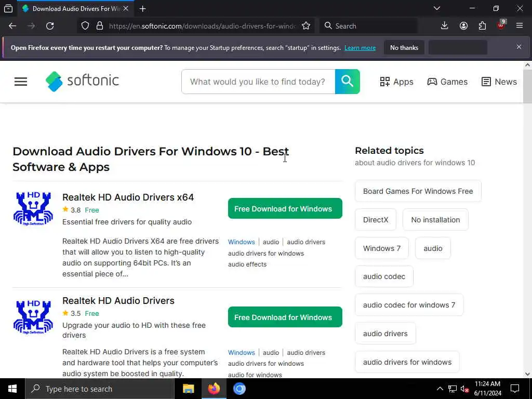Dismiss the startup notification bar

[519, 47]
